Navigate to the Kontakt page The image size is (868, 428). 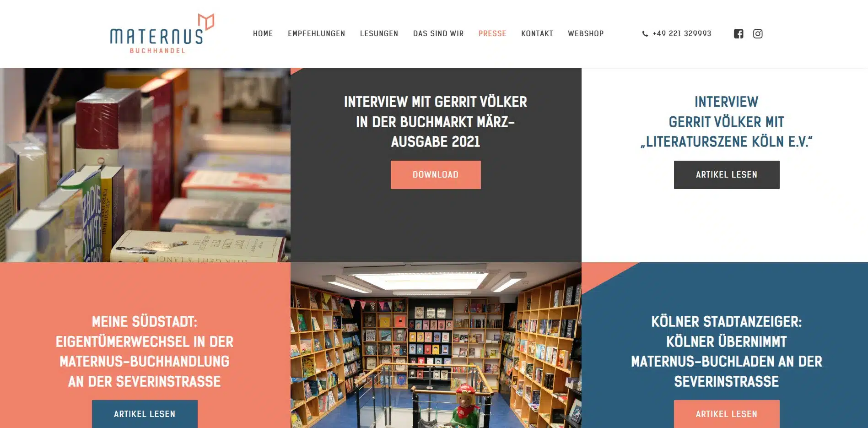[537, 33]
